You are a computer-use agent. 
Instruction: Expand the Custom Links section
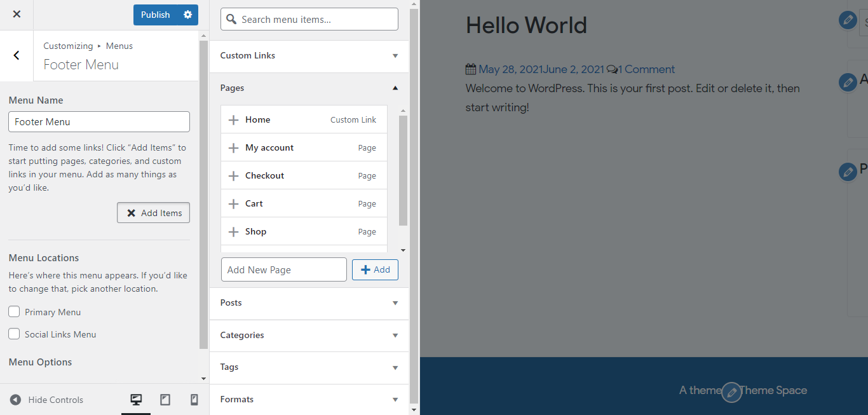pyautogui.click(x=309, y=56)
